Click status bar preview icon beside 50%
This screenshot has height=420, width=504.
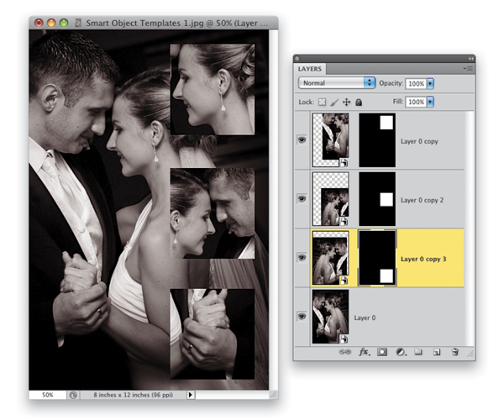click(73, 395)
